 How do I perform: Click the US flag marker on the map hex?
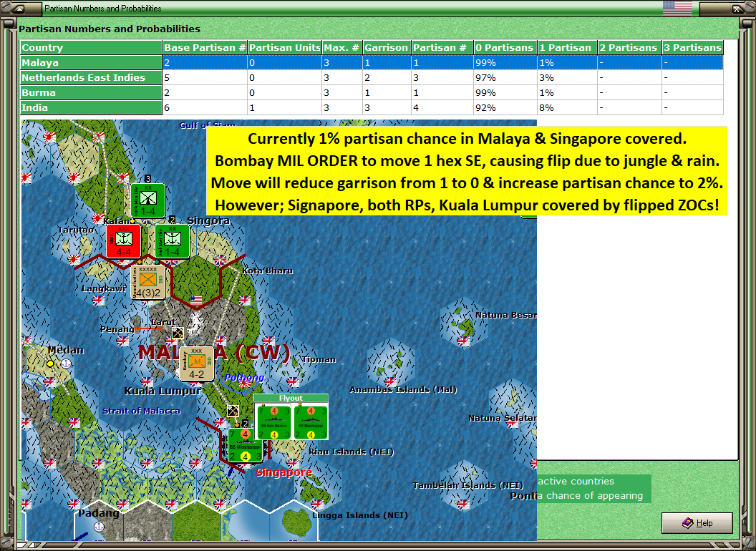click(195, 301)
